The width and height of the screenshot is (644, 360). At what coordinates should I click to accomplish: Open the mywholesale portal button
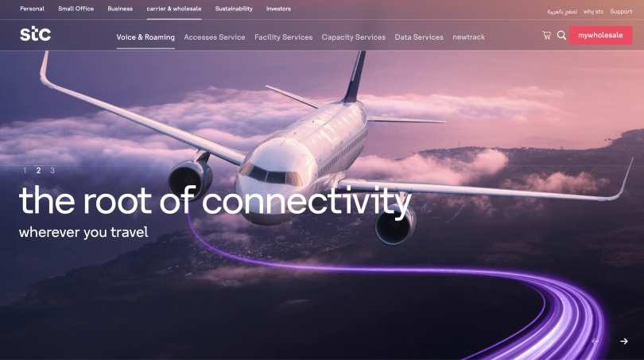600,35
